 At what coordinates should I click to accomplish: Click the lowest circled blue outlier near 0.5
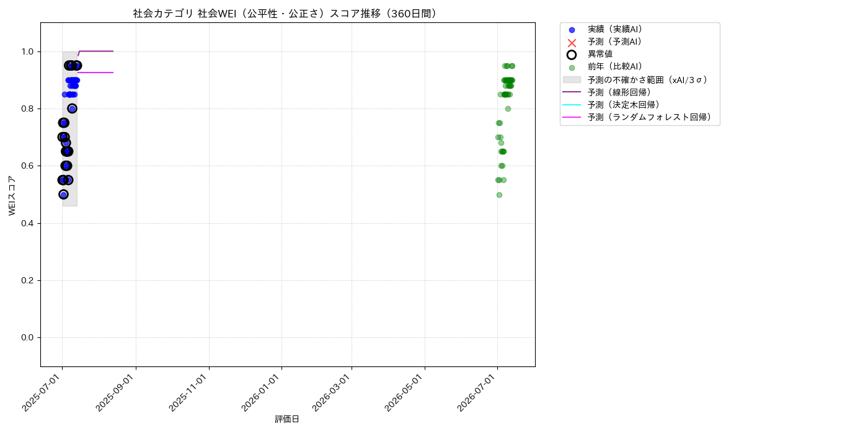click(x=63, y=194)
